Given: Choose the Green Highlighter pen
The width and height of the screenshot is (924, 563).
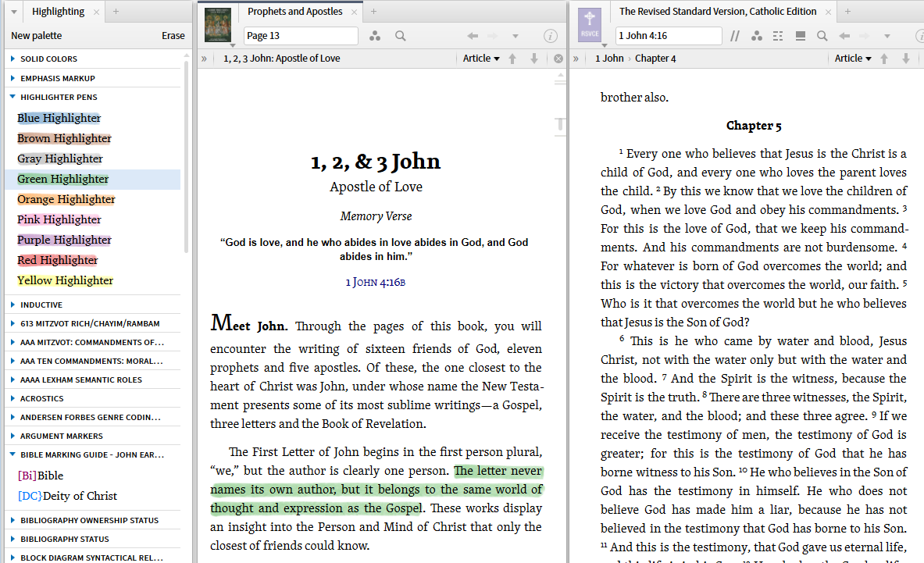Looking at the screenshot, I should coord(63,179).
